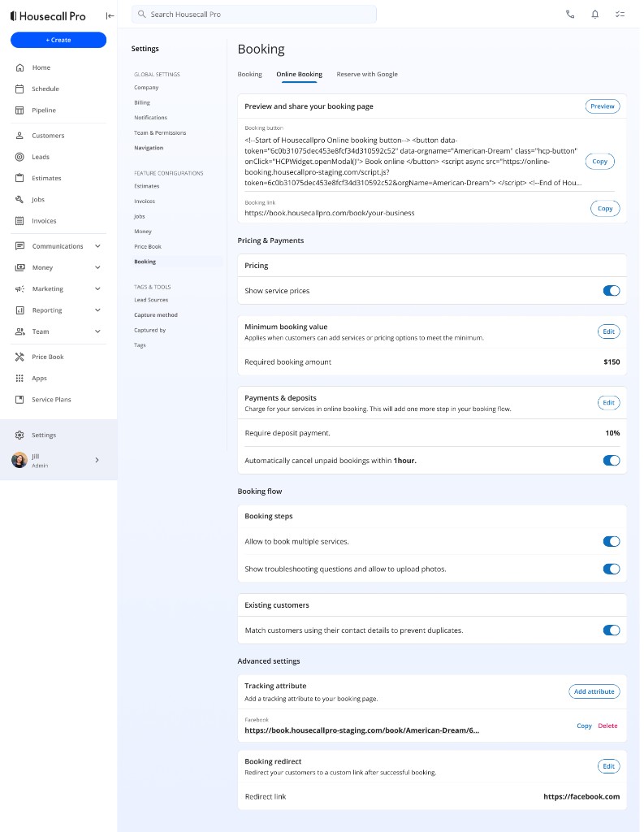
Task: Open Lead Sources under Tags & Tools
Action: pos(151,300)
